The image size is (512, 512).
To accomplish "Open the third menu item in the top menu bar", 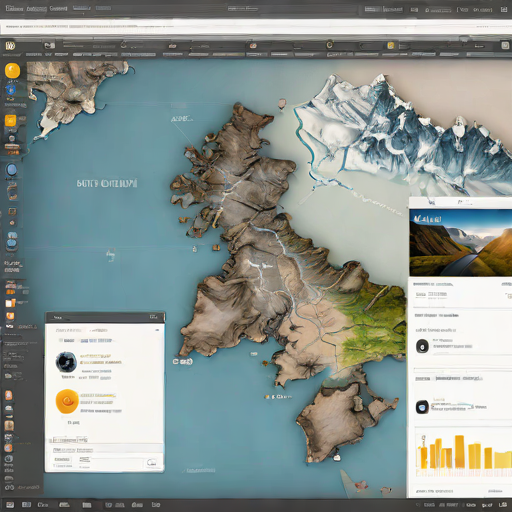I will [x=58, y=8].
